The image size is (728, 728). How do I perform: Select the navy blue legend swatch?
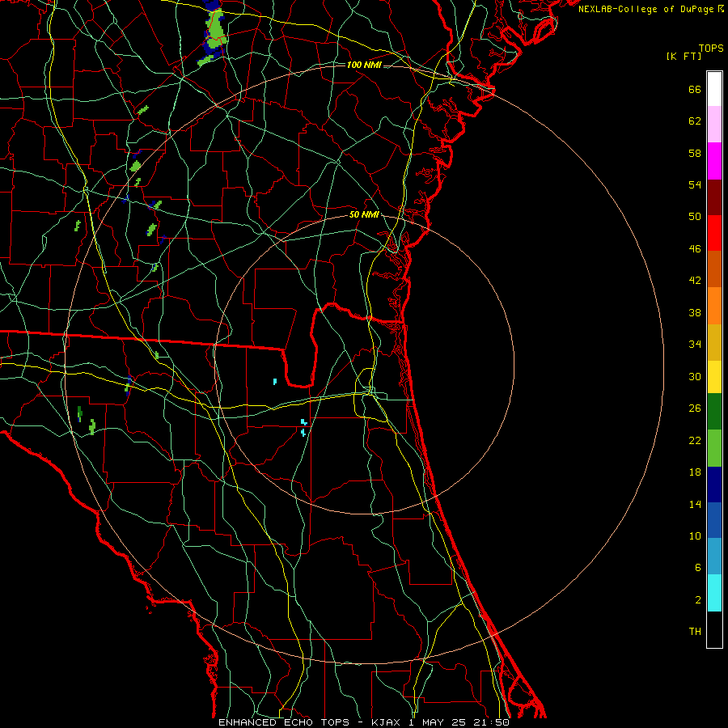coord(714,485)
